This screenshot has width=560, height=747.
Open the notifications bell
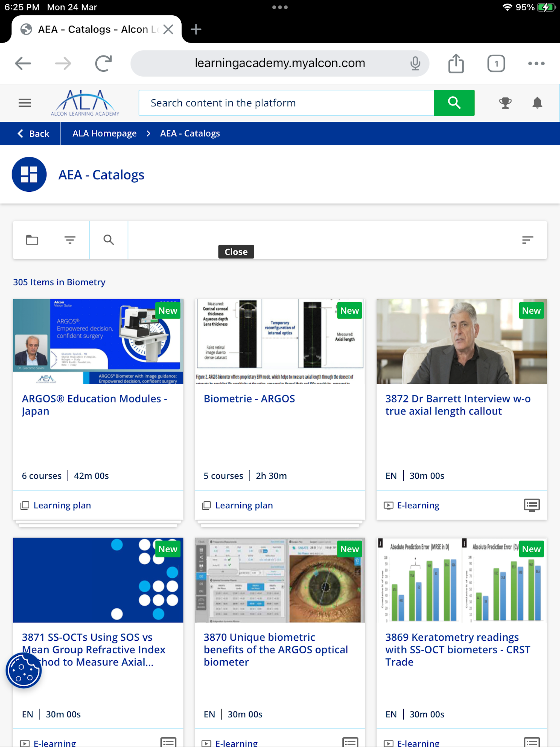(x=537, y=103)
